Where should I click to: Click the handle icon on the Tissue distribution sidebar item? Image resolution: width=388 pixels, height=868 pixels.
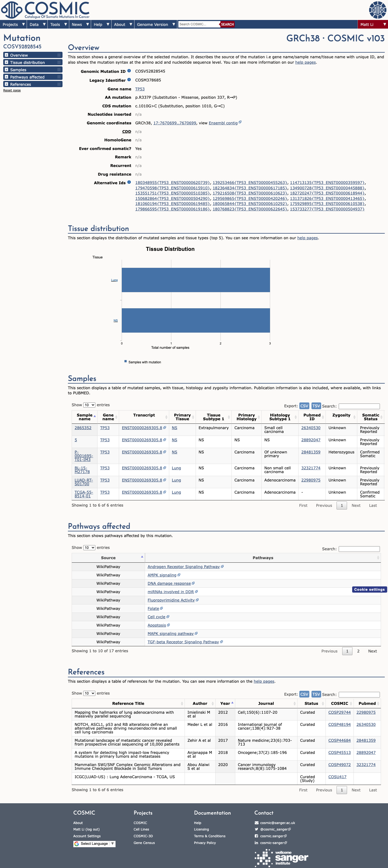59,62
